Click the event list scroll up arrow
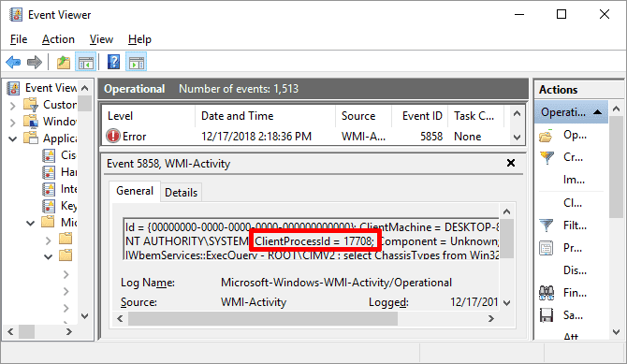The width and height of the screenshot is (627, 364). (517, 113)
